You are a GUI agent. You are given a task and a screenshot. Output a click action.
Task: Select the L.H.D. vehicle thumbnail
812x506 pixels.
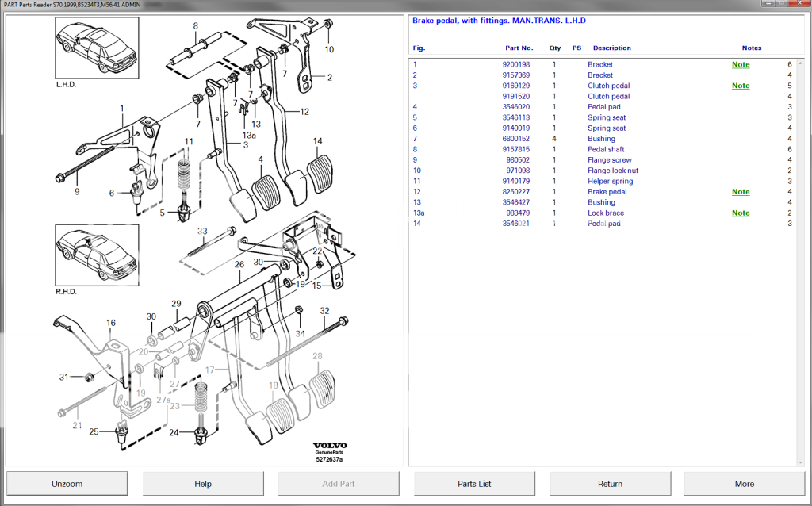[x=94, y=49]
